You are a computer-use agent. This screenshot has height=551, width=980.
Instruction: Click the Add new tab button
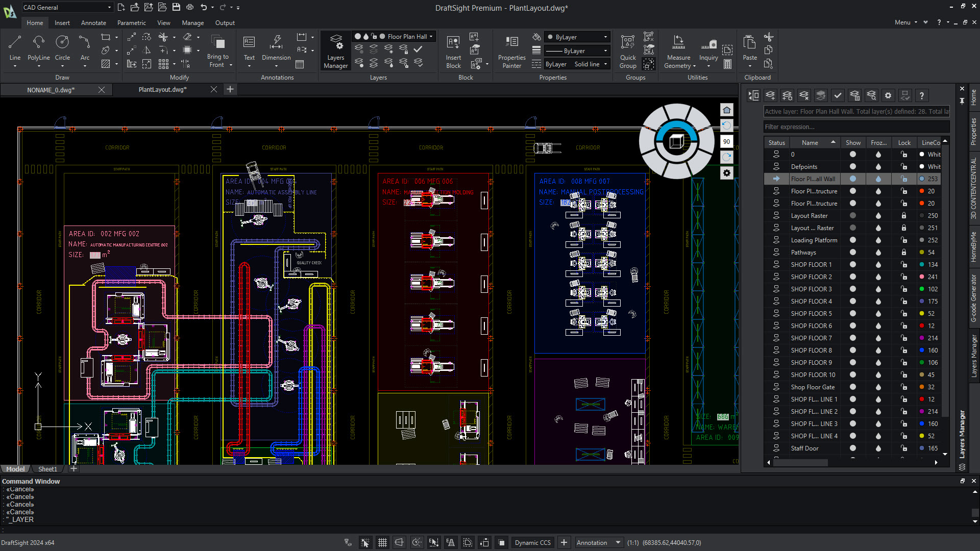[230, 89]
